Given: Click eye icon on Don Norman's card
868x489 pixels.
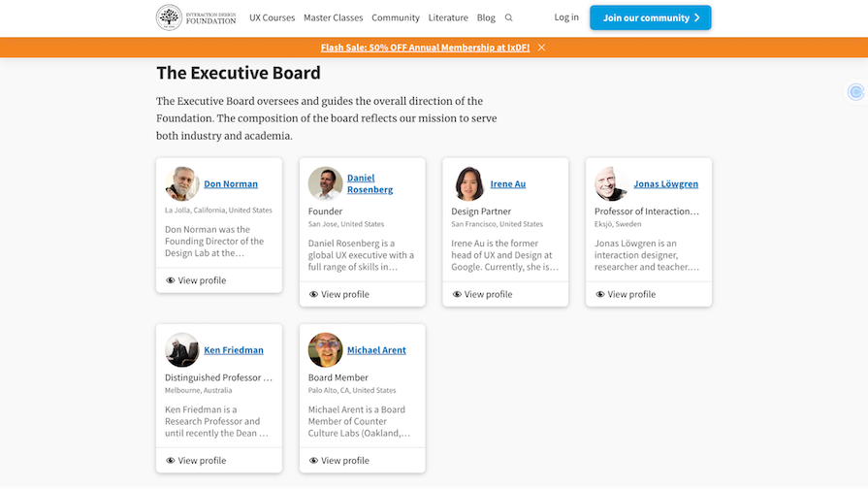Looking at the screenshot, I should 171,280.
